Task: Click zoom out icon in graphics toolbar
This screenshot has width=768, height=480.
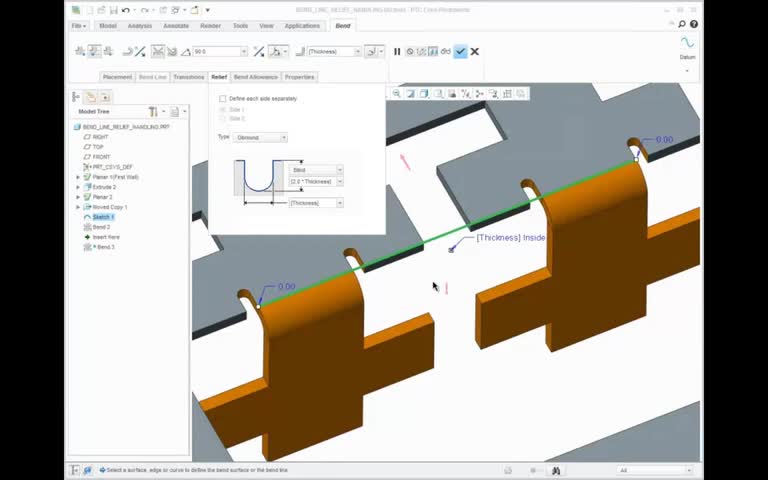Action: pyautogui.click(x=396, y=94)
